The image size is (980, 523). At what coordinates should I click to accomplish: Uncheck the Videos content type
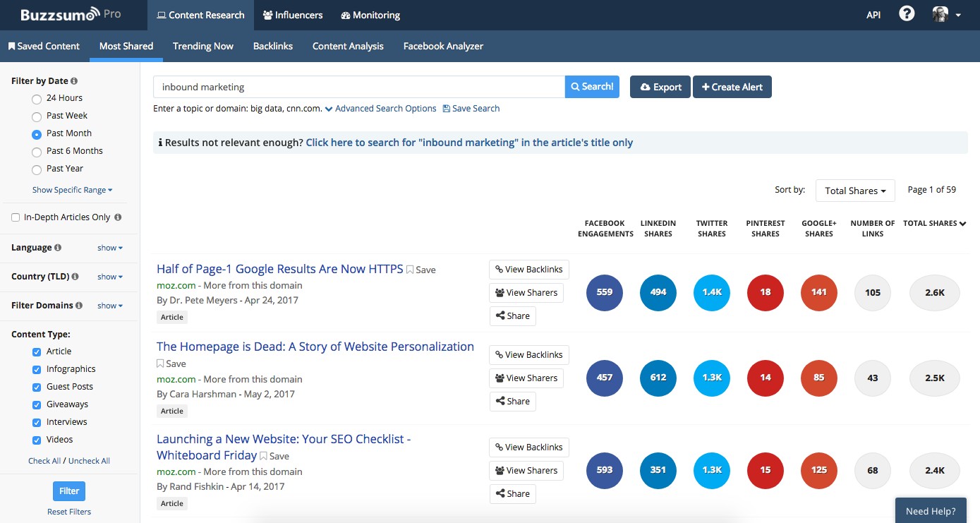tap(37, 440)
